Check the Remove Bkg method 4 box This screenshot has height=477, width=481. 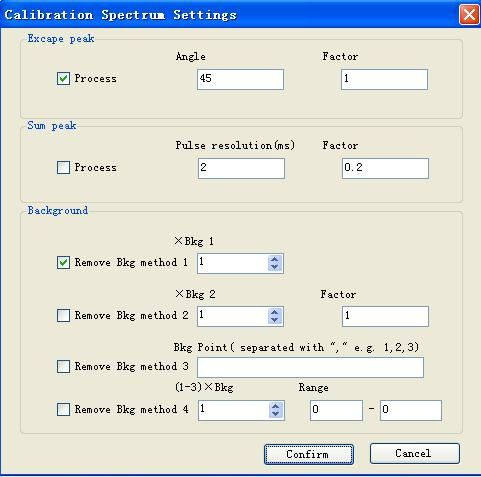(x=63, y=409)
